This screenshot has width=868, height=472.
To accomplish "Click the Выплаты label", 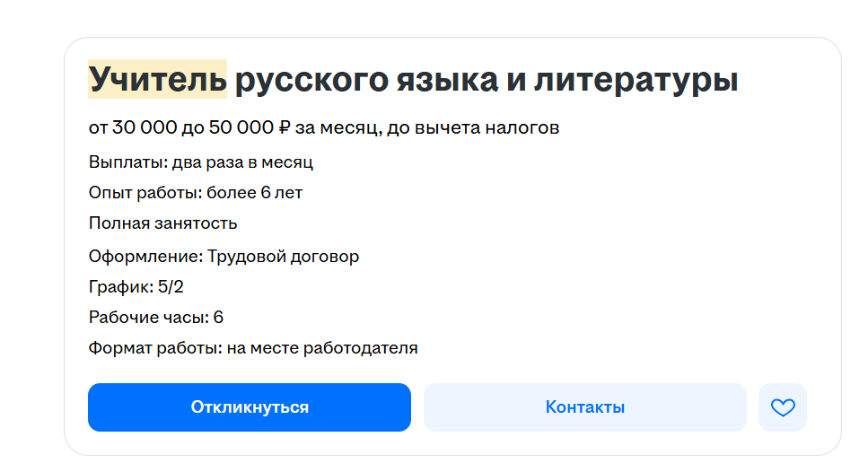I will (x=121, y=162).
